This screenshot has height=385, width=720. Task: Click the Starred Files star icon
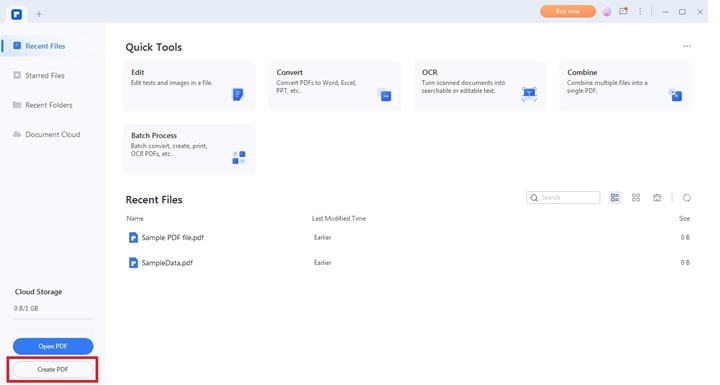tap(17, 75)
